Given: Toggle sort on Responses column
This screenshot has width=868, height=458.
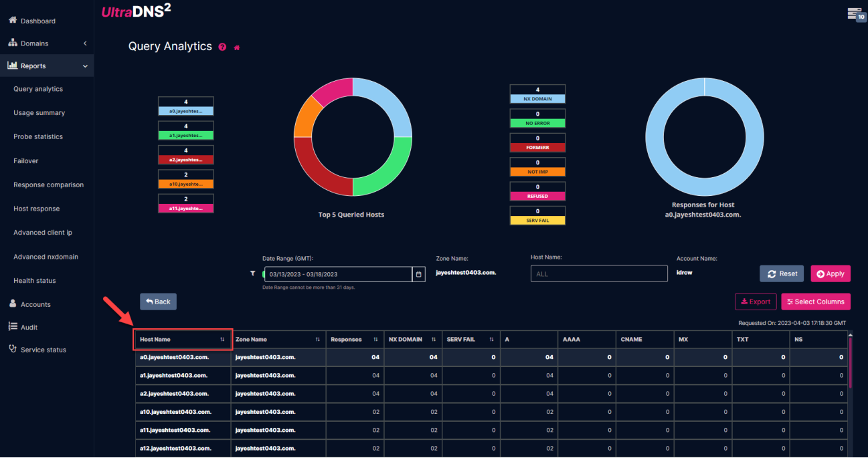Looking at the screenshot, I should click(x=375, y=340).
